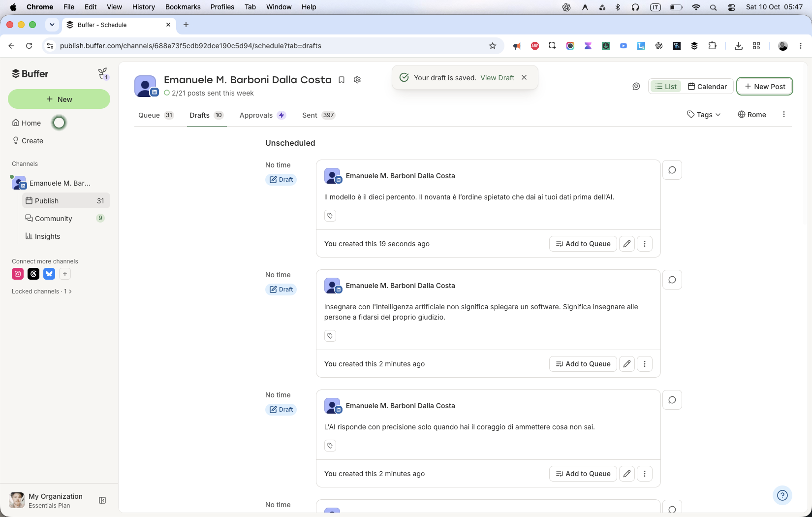Switch to the Approvals tab
The image size is (812, 517).
[262, 115]
